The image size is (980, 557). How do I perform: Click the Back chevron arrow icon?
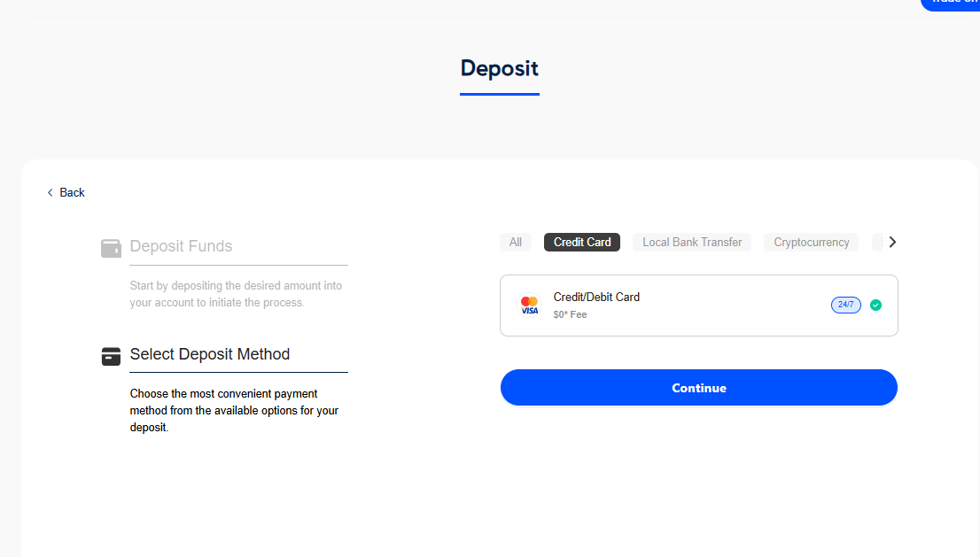click(x=51, y=193)
